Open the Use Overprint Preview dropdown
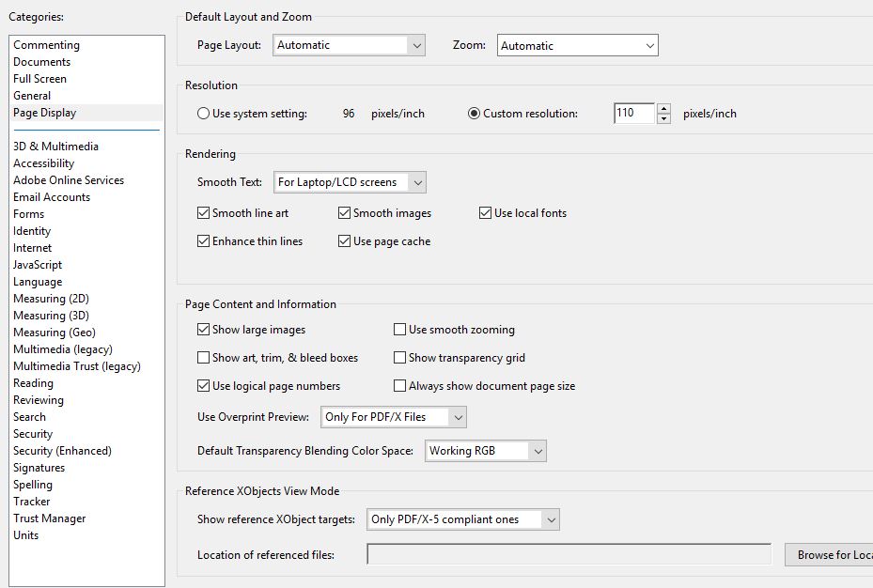Screen dimensions: 873x588 coord(395,417)
